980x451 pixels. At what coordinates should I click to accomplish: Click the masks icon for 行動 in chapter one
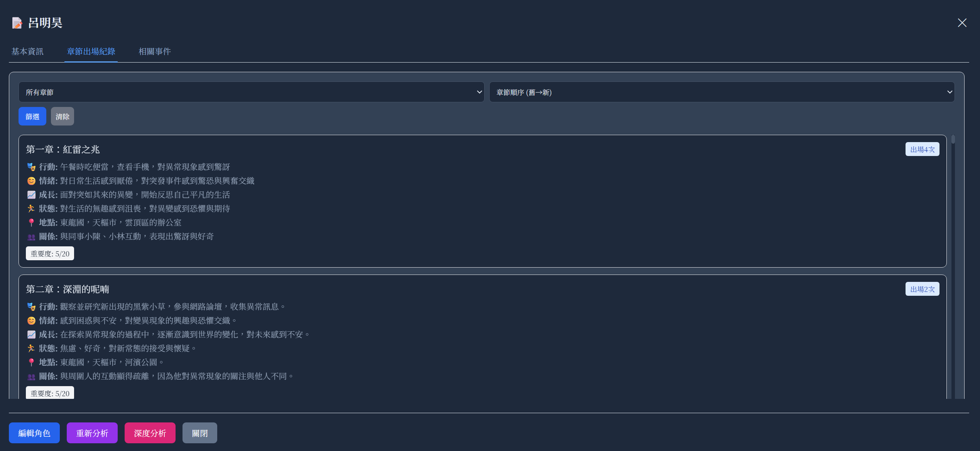point(31,167)
